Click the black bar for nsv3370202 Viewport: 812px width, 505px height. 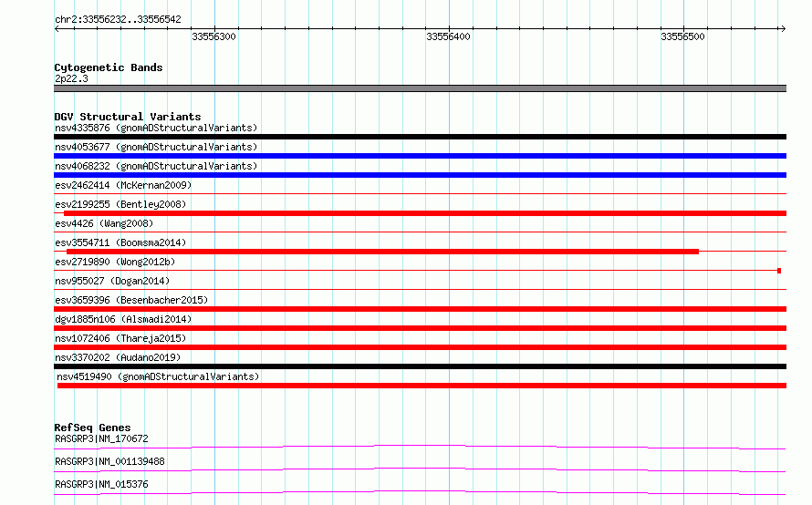420,366
